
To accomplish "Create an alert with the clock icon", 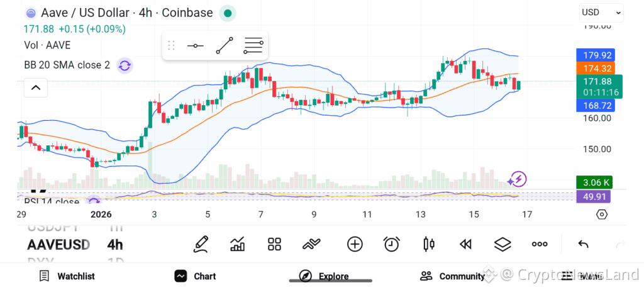I will pyautogui.click(x=392, y=244).
